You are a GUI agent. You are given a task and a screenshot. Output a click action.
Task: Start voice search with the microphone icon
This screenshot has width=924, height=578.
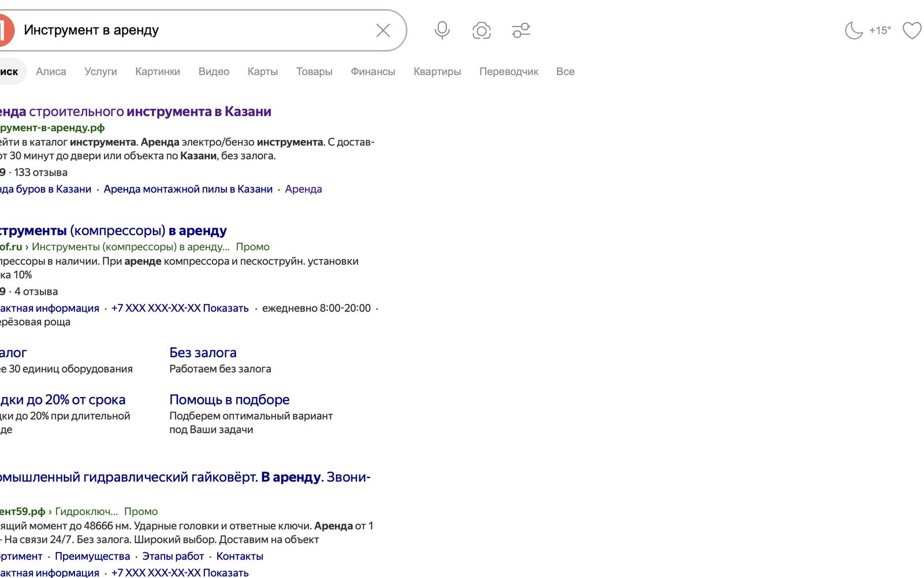click(x=442, y=30)
